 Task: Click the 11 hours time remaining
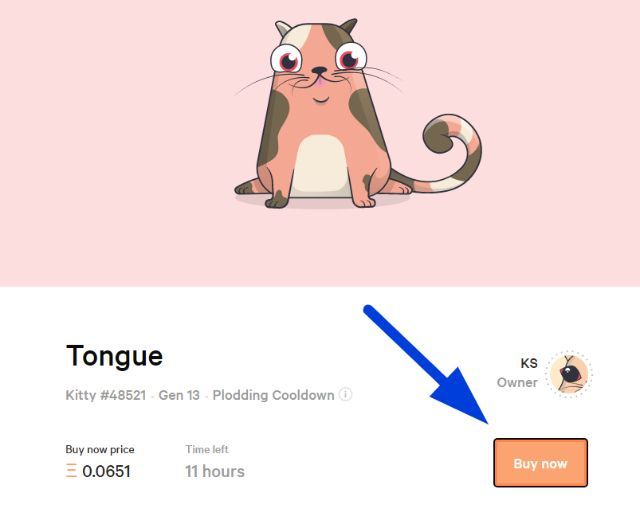click(x=215, y=471)
